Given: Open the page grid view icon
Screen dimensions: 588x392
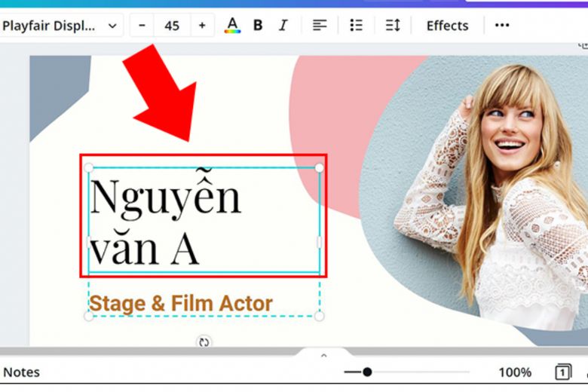Looking at the screenshot, I should coord(562,372).
